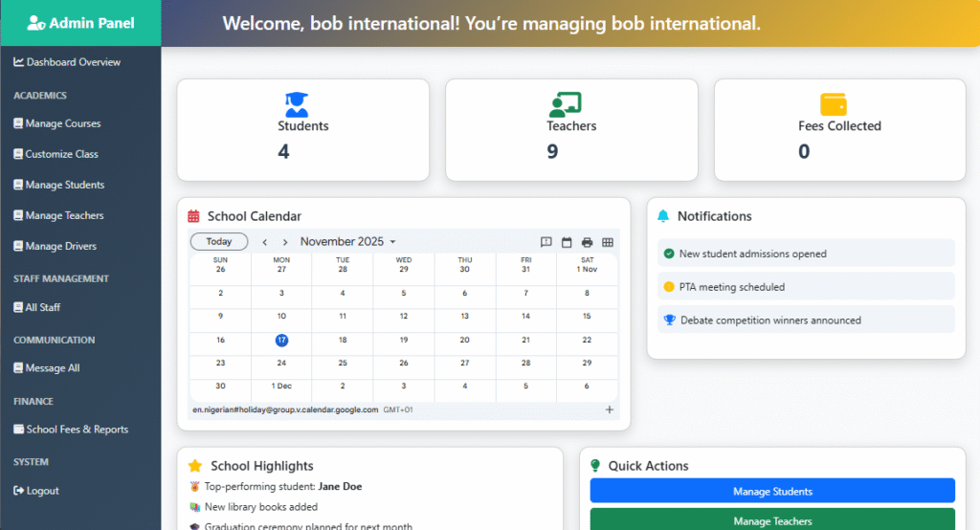Go to previous month in calendar
980x530 pixels.
265,242
